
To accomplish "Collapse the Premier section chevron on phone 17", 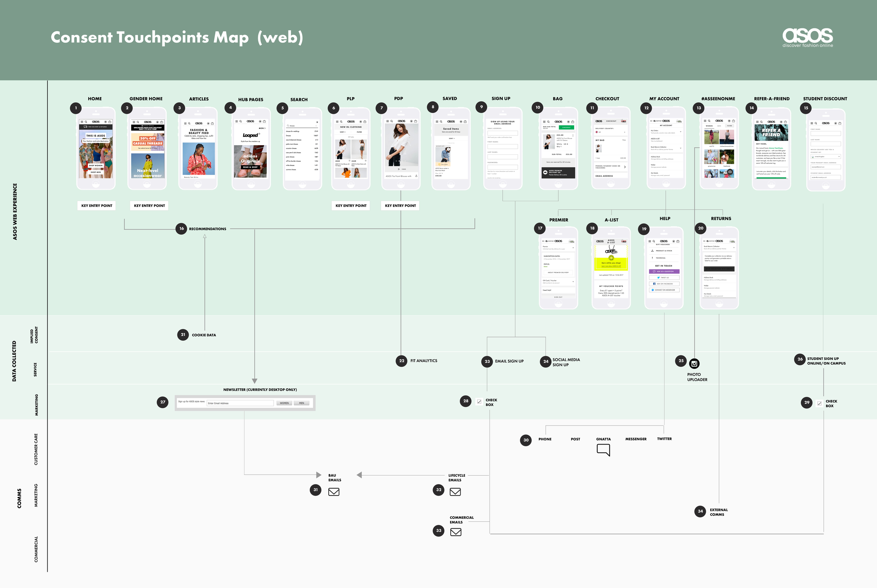I will pos(573,247).
